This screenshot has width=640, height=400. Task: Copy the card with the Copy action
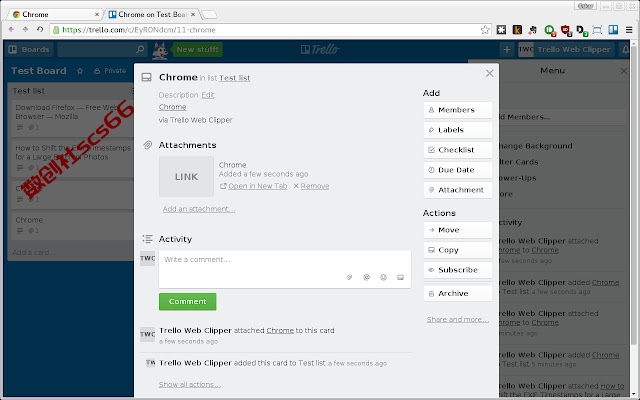click(458, 250)
